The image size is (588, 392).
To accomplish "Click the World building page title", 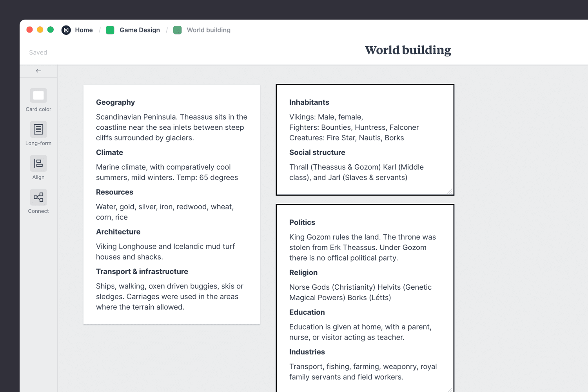I will (x=408, y=50).
